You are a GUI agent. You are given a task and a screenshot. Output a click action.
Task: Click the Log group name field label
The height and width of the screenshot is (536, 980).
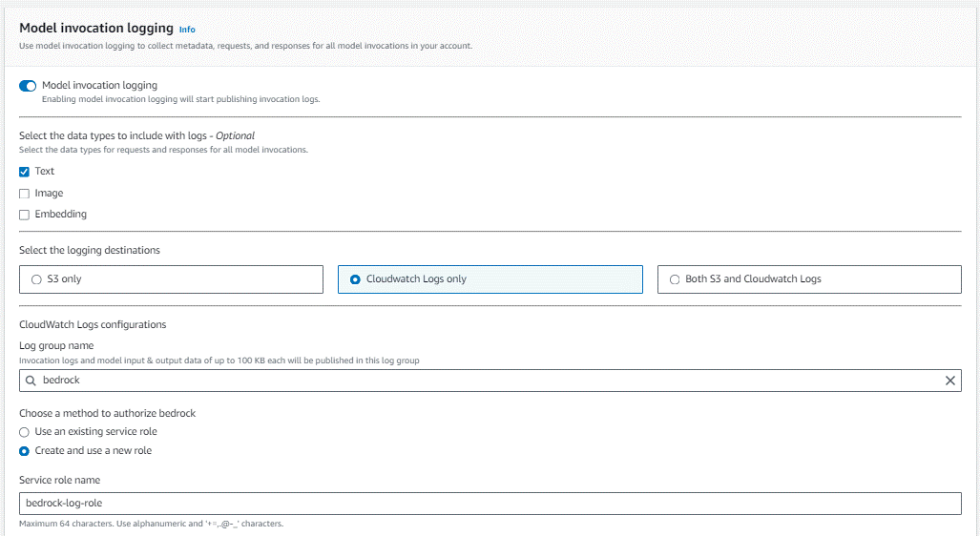click(x=56, y=345)
